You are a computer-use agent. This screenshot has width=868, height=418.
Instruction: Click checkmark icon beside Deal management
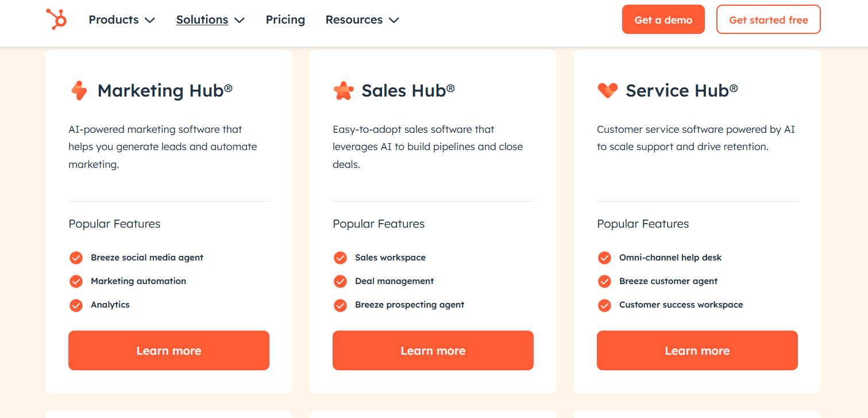pos(340,281)
